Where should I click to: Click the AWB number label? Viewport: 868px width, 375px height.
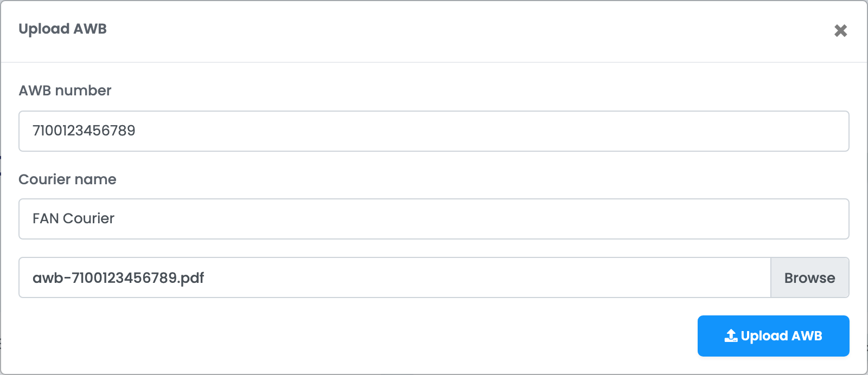(65, 90)
